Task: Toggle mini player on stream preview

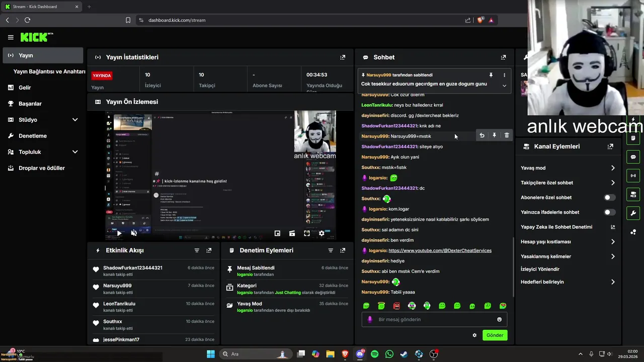Action: pyautogui.click(x=277, y=233)
